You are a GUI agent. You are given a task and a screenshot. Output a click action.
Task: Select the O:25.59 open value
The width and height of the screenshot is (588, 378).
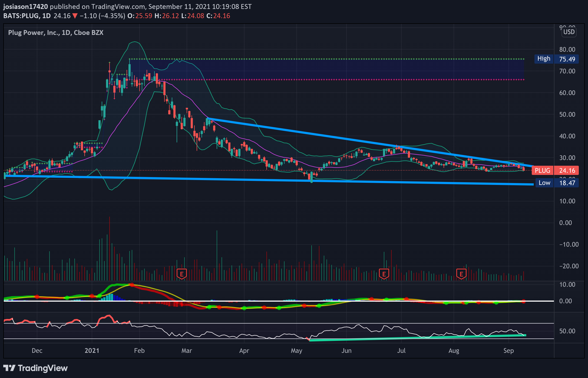[x=140, y=16]
